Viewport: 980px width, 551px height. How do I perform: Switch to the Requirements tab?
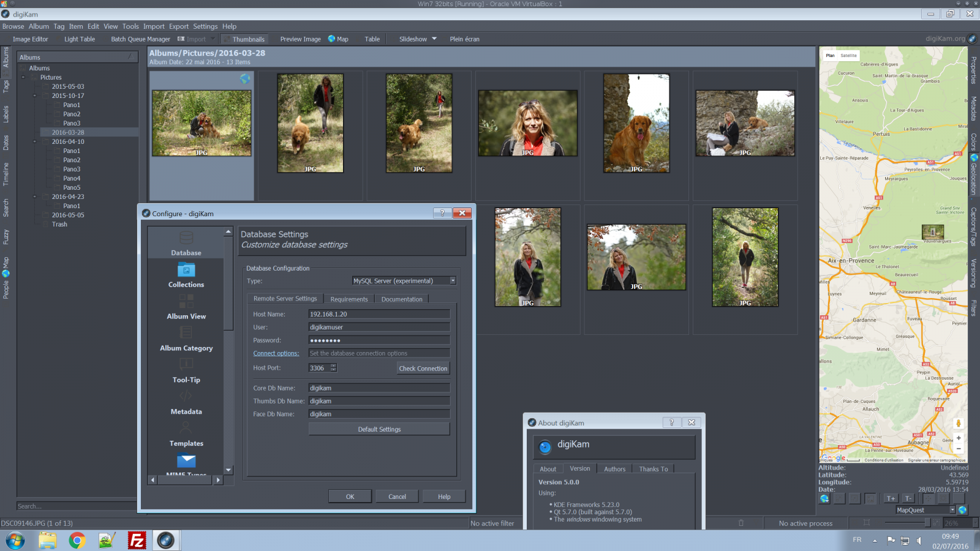point(349,299)
